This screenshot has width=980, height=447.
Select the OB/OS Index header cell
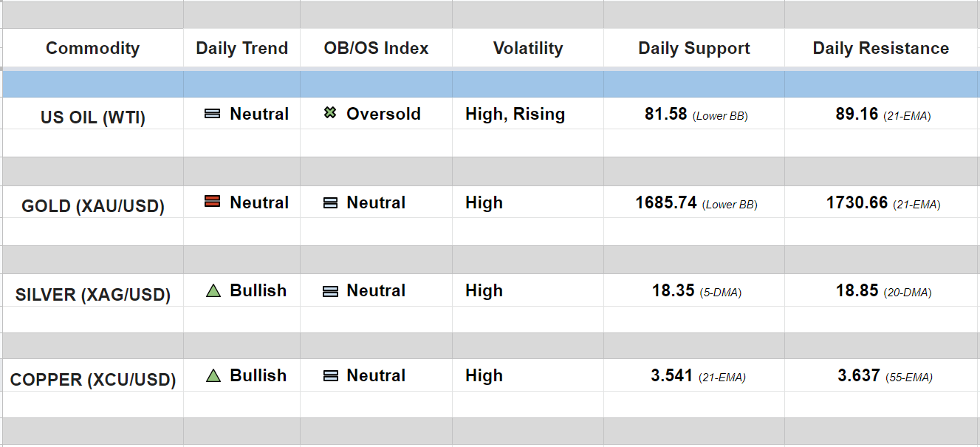click(x=376, y=49)
